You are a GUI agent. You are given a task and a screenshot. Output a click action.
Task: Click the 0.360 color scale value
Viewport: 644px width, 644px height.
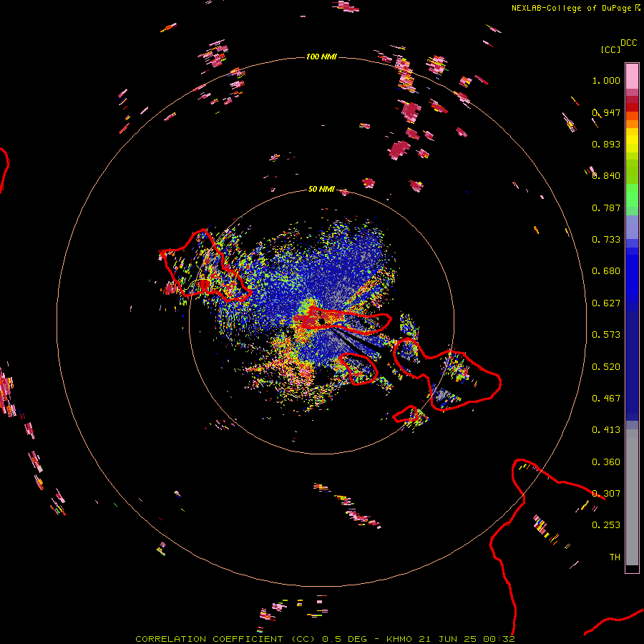[x=606, y=462]
